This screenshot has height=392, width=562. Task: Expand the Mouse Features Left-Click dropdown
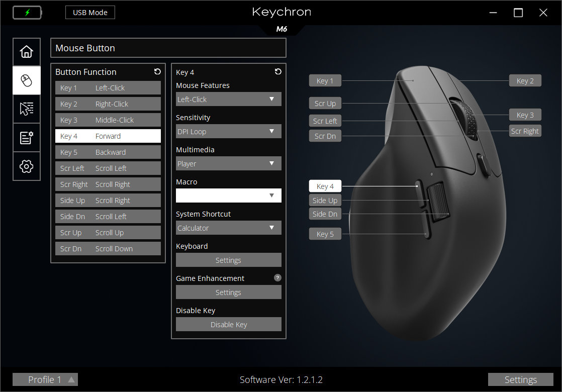pyautogui.click(x=228, y=100)
